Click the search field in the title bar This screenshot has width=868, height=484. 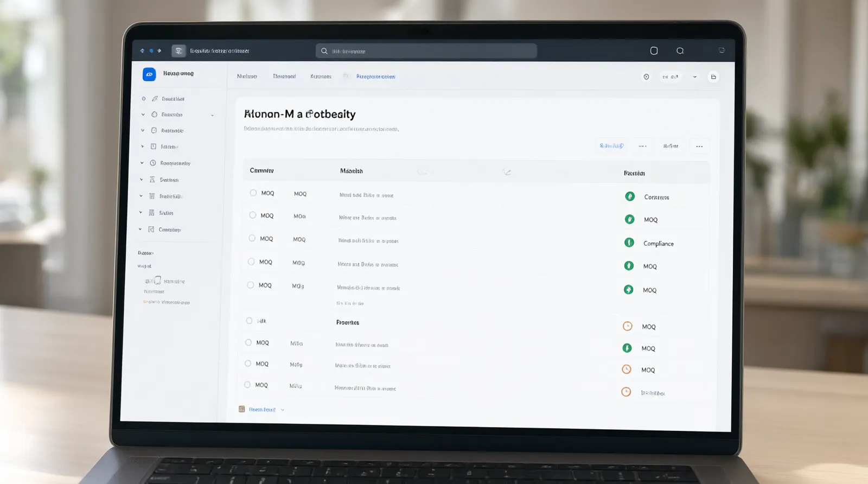click(426, 51)
